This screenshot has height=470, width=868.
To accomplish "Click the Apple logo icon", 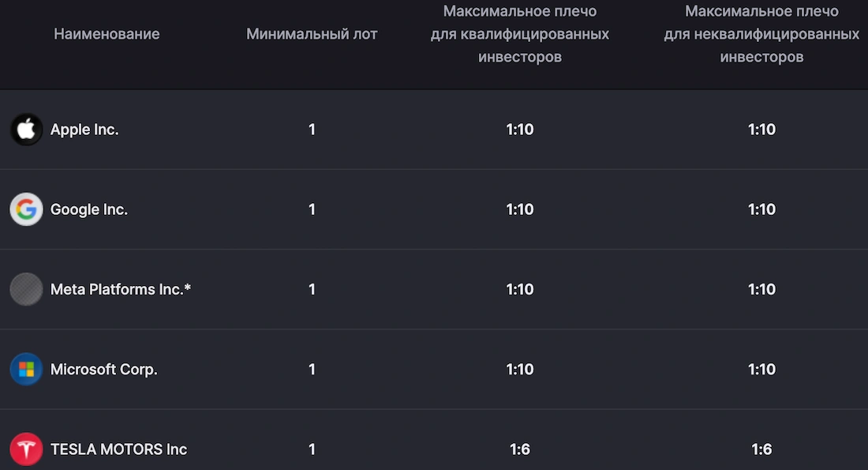I will tap(26, 129).
